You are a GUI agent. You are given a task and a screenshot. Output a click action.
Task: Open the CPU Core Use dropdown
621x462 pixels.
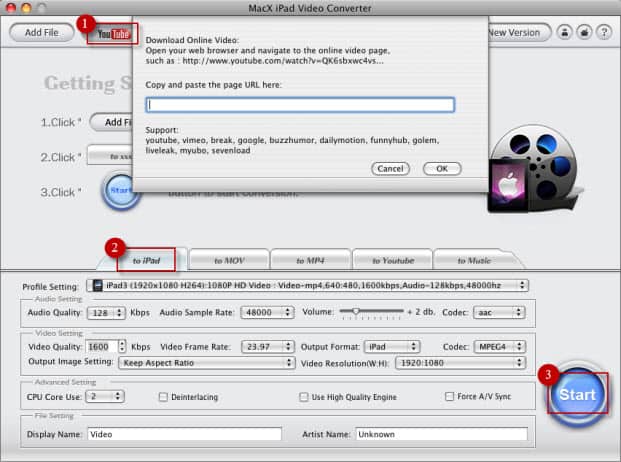point(105,396)
